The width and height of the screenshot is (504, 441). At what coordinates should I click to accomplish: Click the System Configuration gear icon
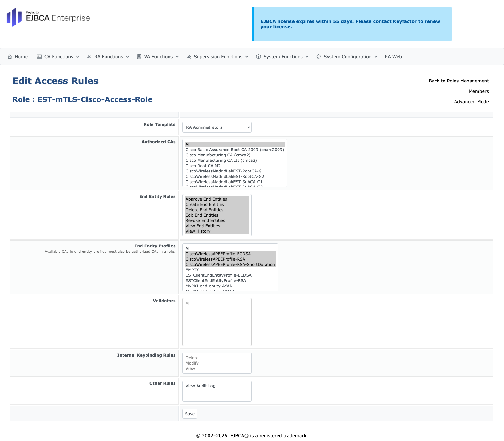[x=319, y=57]
